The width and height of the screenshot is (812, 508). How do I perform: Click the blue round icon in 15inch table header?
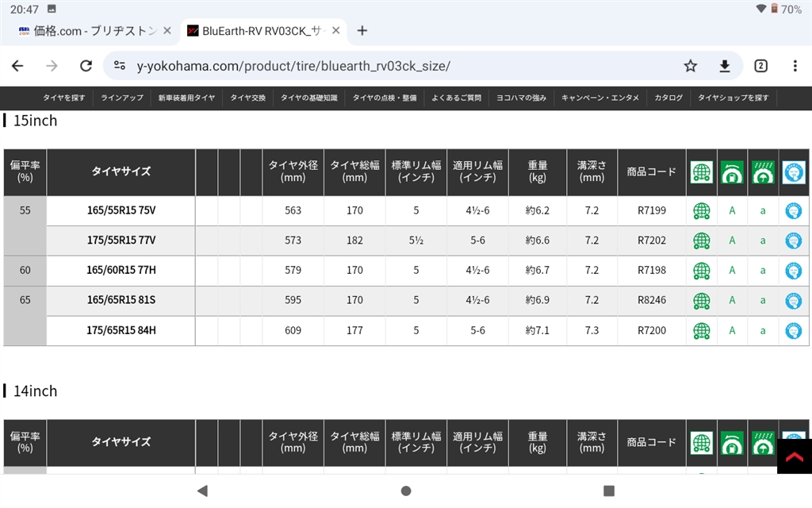(793, 172)
